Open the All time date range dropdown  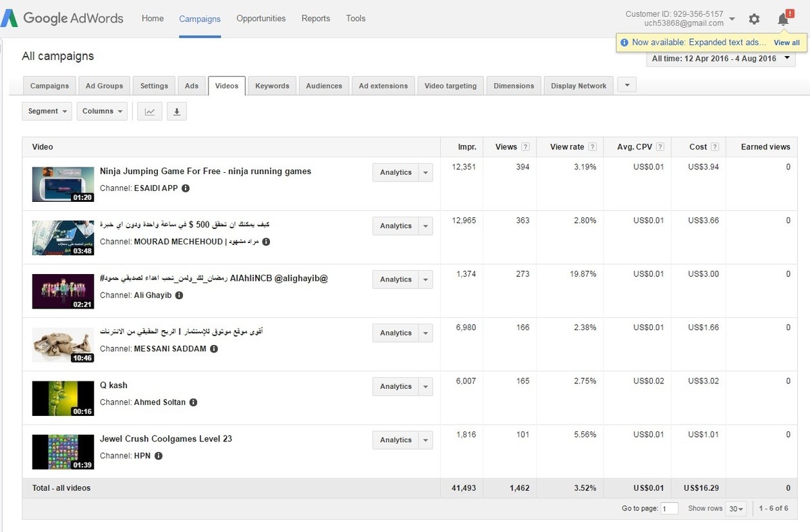click(x=720, y=59)
